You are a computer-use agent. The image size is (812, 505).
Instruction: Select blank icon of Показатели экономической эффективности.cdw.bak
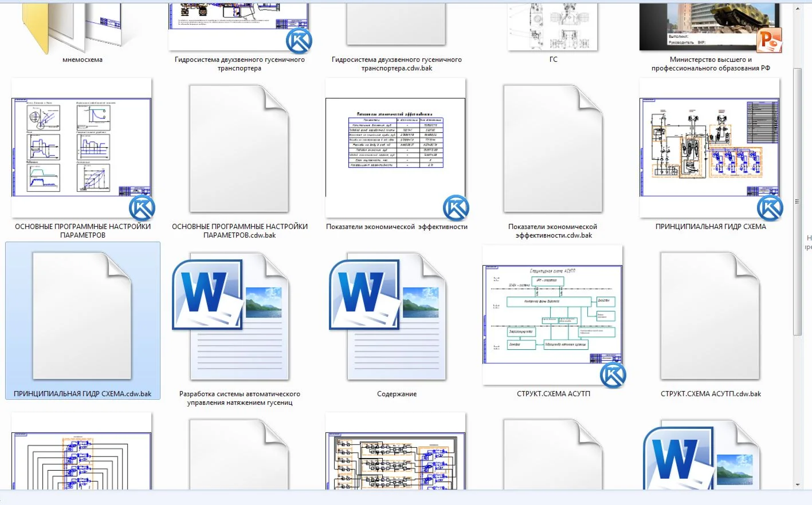[x=553, y=149]
